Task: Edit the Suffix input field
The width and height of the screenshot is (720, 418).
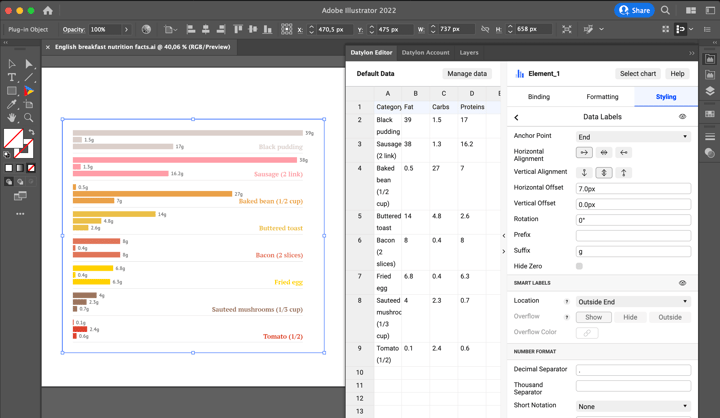Action: click(x=633, y=251)
